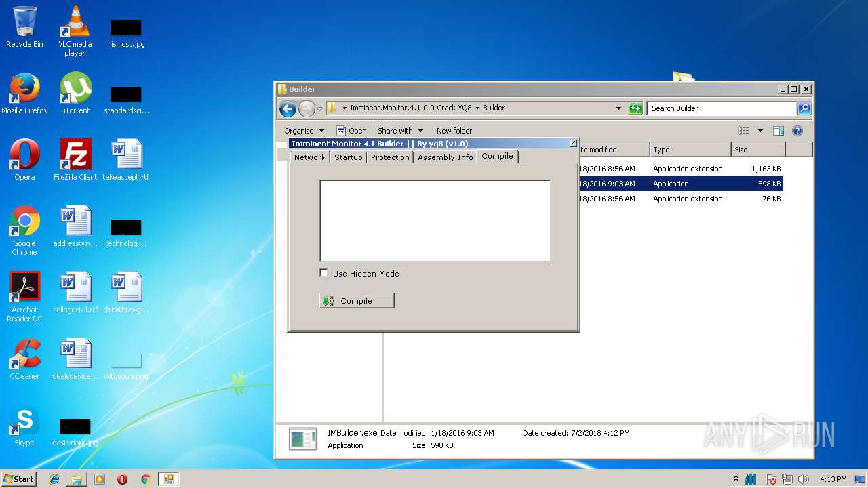
Task: Open Acrobat Reader DC shortcut
Action: point(24,297)
